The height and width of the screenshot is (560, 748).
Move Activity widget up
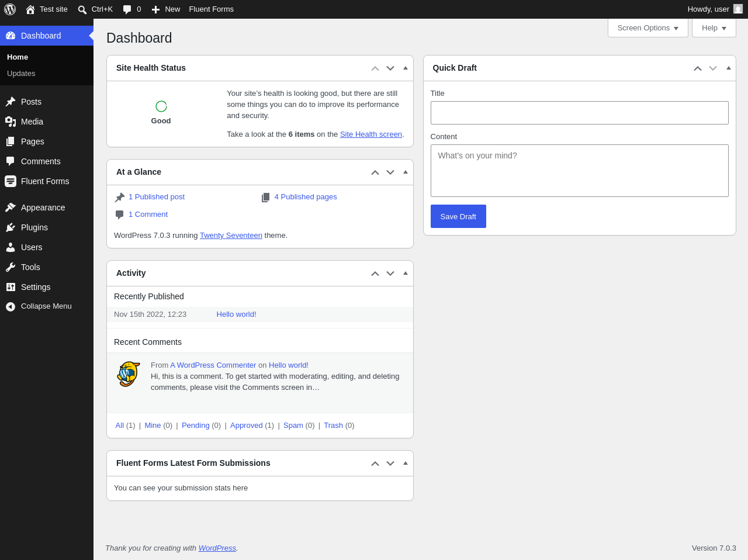[375, 274]
